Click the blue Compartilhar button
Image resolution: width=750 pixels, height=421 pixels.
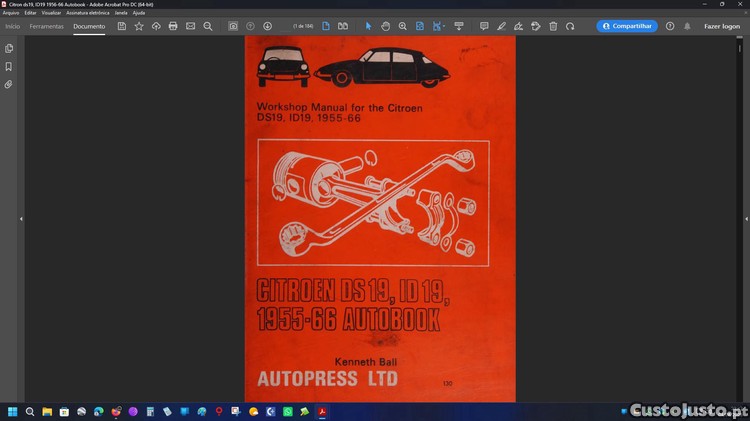click(x=627, y=26)
